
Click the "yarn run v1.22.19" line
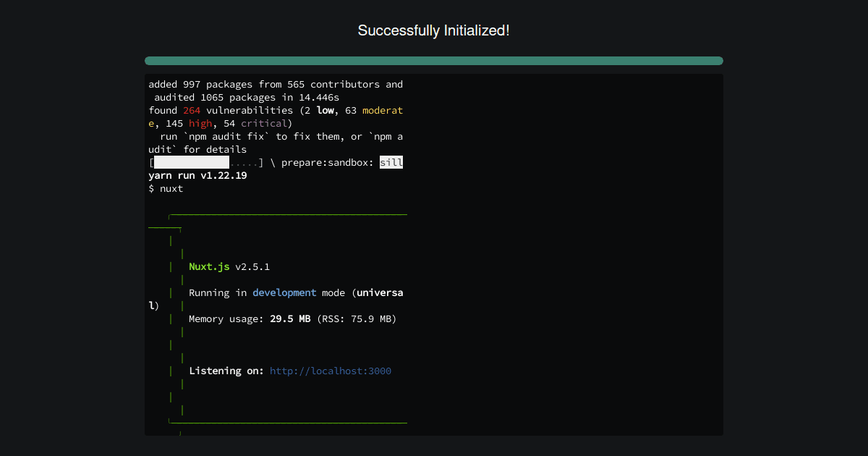pyautogui.click(x=197, y=175)
